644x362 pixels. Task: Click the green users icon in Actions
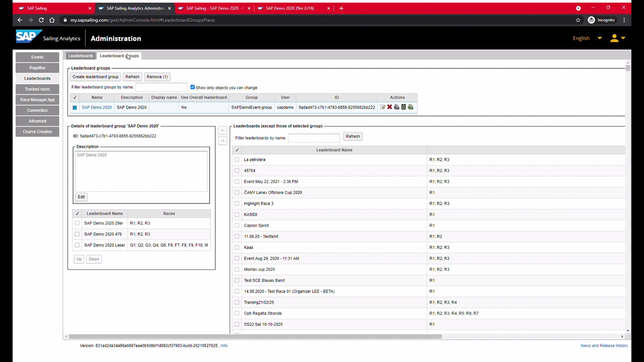[411, 107]
